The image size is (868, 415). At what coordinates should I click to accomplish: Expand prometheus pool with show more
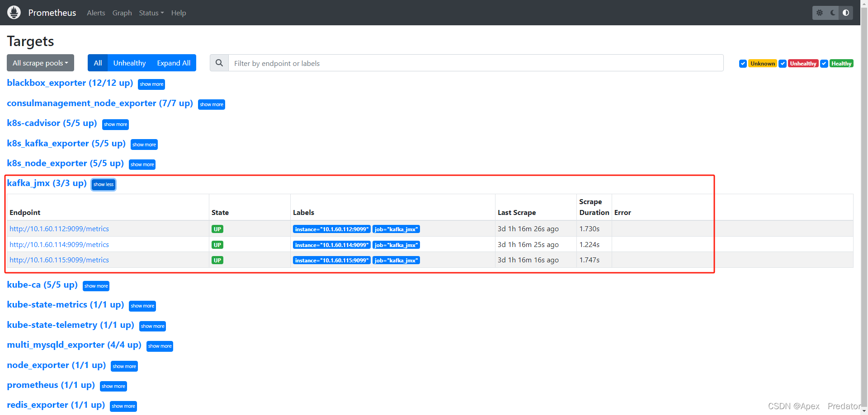click(x=113, y=386)
